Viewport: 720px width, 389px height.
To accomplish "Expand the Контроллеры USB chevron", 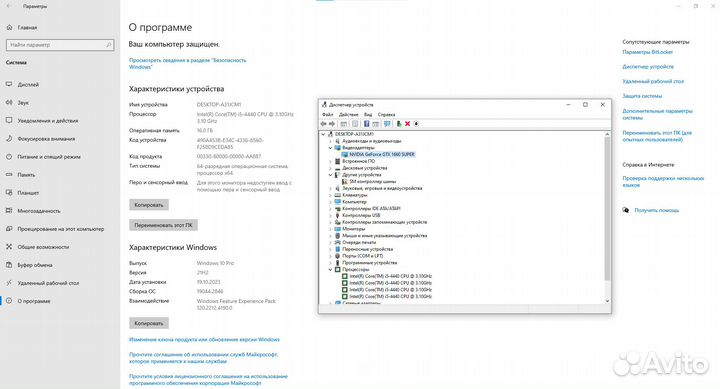I will pyautogui.click(x=330, y=215).
